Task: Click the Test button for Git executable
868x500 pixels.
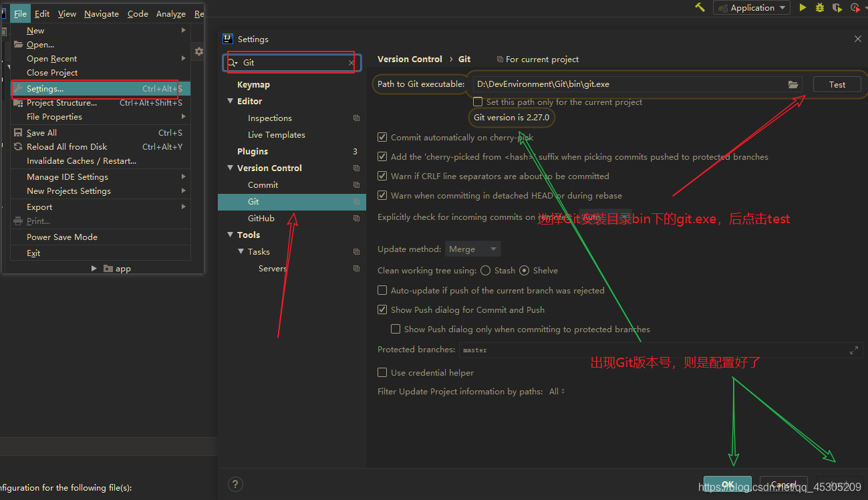Action: [x=837, y=84]
